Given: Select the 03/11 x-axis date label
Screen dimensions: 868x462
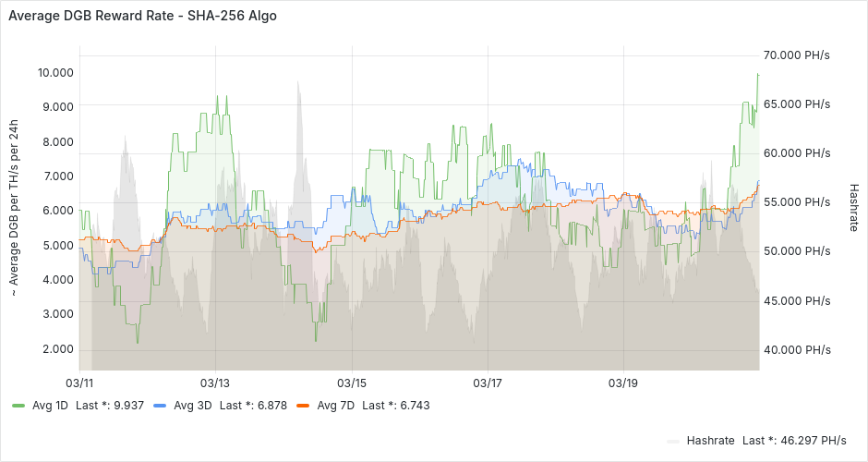Looking at the screenshot, I should pos(79,383).
